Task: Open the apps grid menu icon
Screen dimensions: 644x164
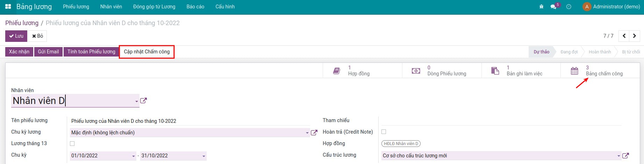Action: point(8,7)
